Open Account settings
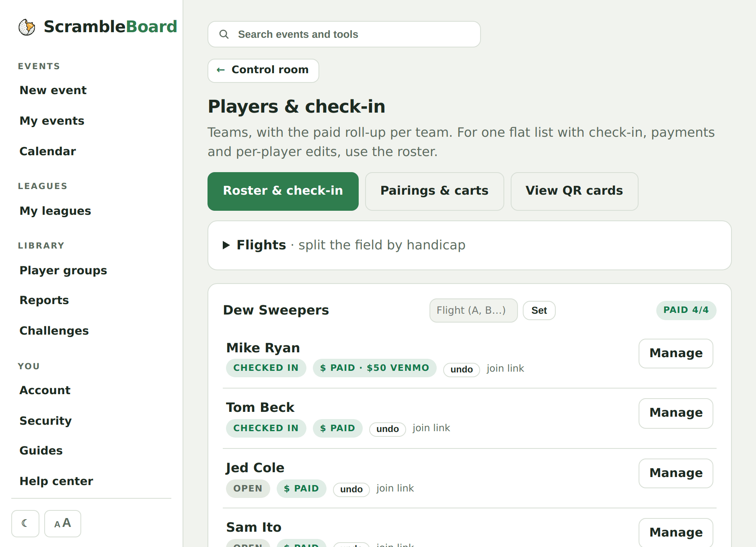The width and height of the screenshot is (756, 547). coord(45,391)
